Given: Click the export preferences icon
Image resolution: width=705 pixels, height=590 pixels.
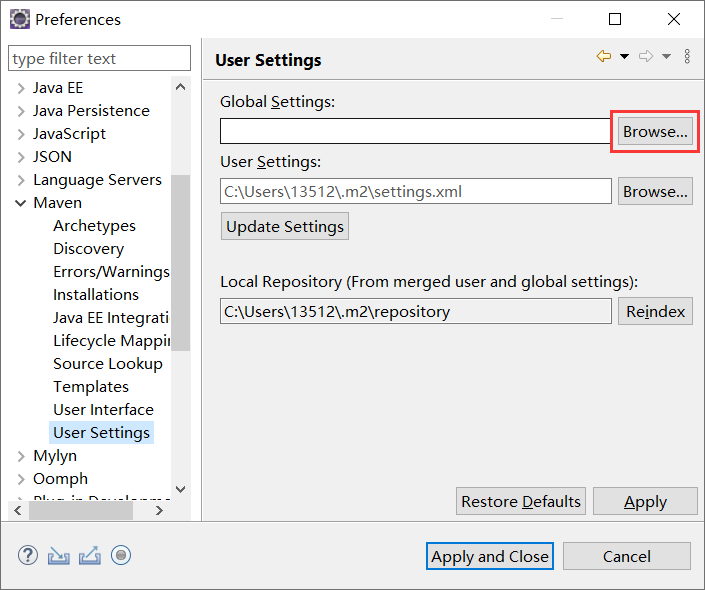Looking at the screenshot, I should [90, 555].
